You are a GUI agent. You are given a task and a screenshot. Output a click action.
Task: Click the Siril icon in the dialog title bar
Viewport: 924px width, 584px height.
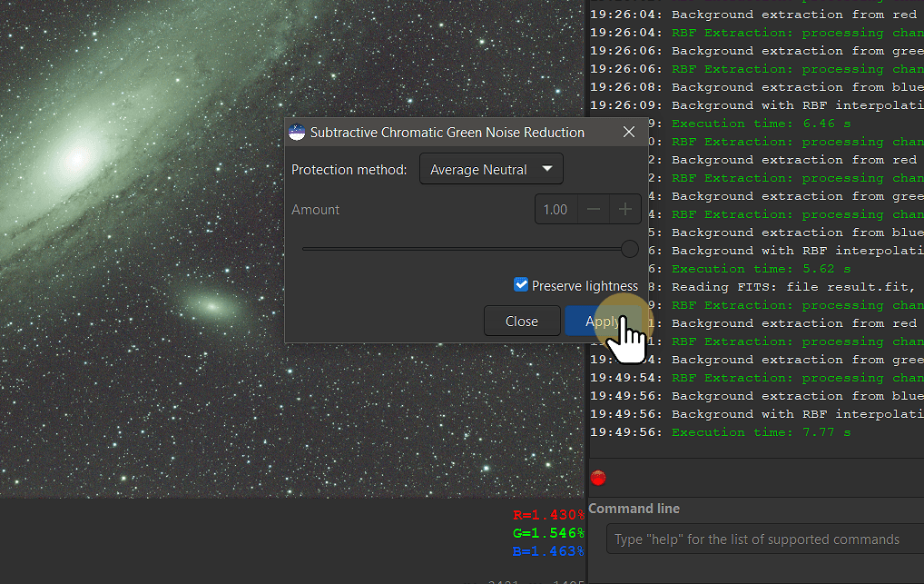point(296,133)
